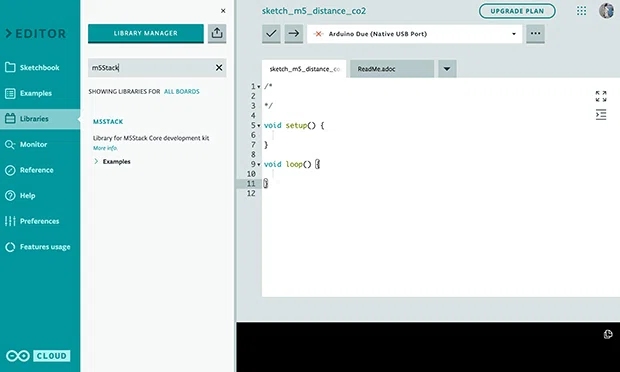620x372 pixels.
Task: Fold the setup function at line 5
Action: (259, 126)
